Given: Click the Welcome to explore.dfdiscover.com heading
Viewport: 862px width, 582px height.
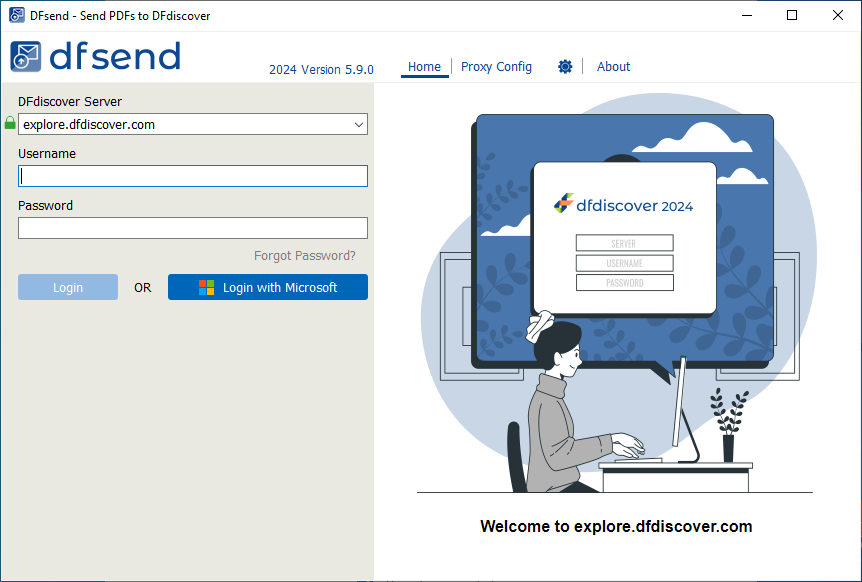Looking at the screenshot, I should tap(616, 526).
